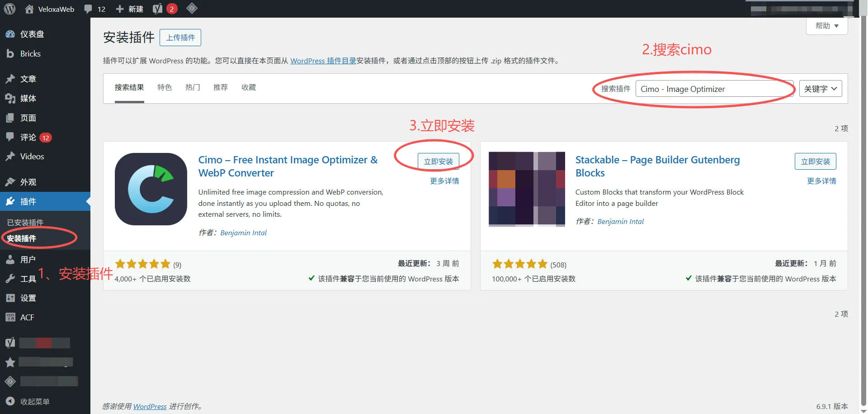Viewport: 868px width, 414px height.
Task: Click the plugin search input field
Action: point(714,89)
